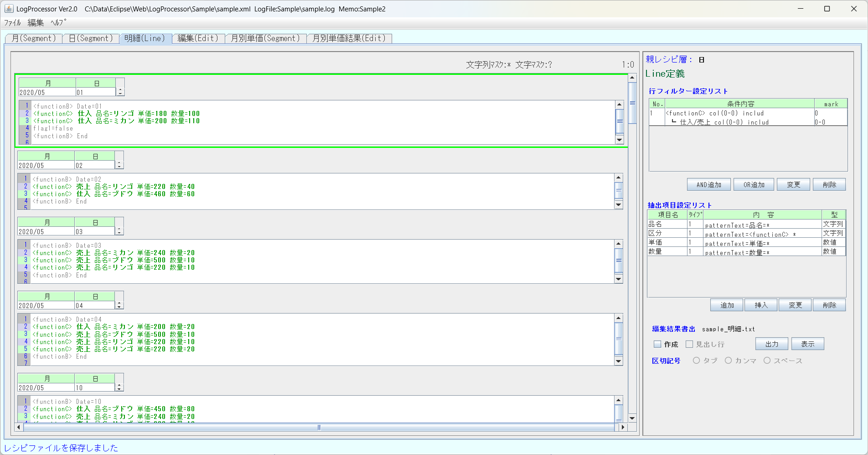Select extraction item row 単価

pos(746,242)
